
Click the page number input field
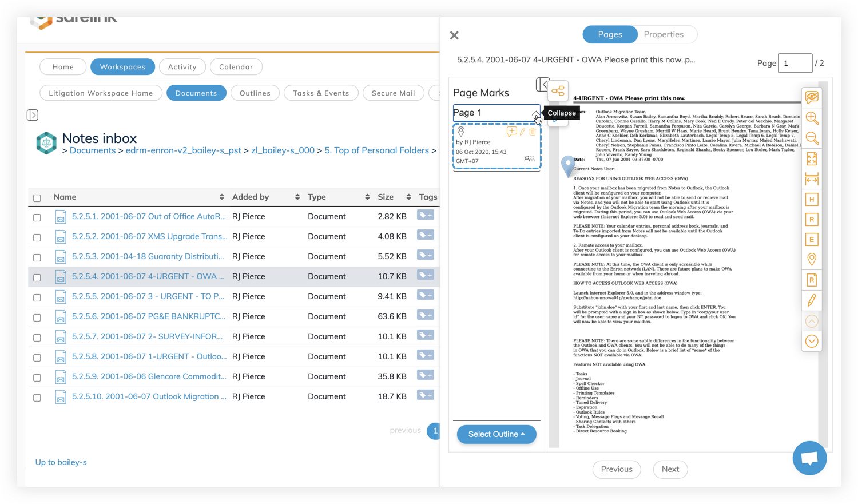(x=795, y=63)
